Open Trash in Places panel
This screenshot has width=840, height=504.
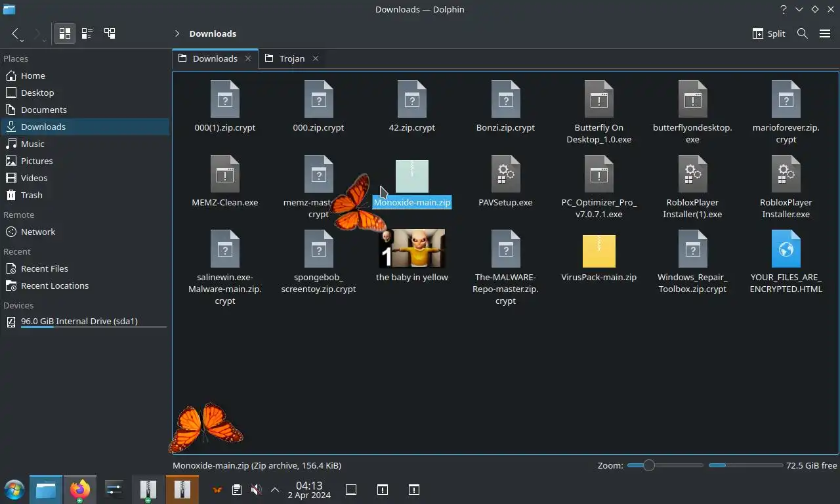85,195
